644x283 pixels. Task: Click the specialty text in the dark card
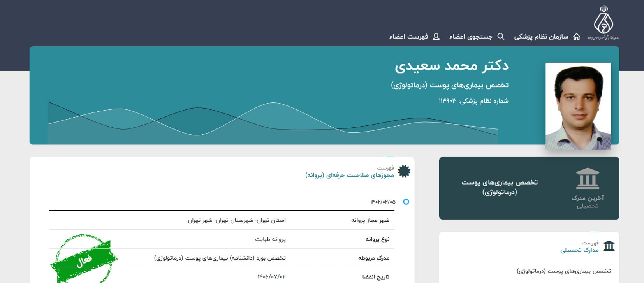coord(500,187)
